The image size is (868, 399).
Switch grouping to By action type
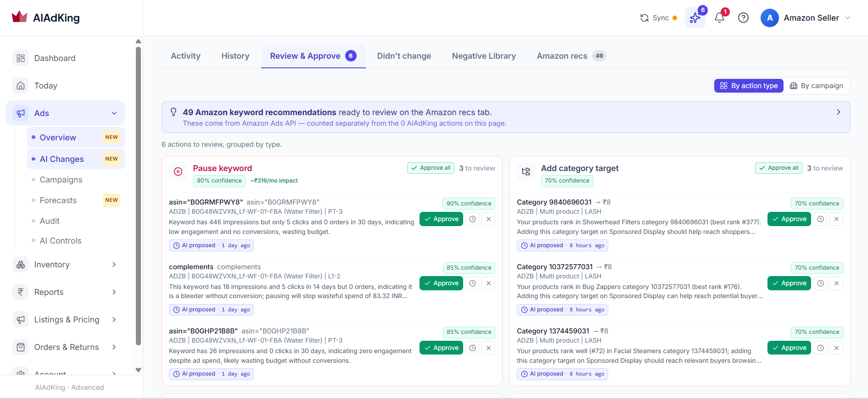pyautogui.click(x=749, y=86)
